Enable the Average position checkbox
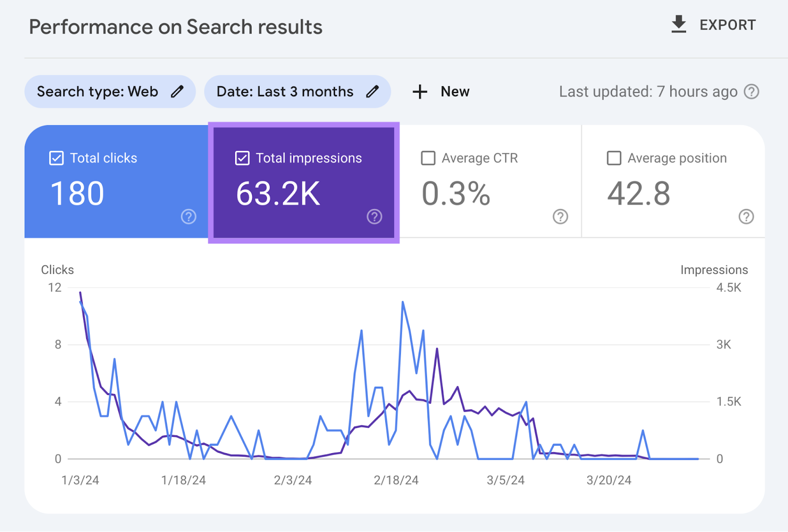Screen dimensions: 788x532 [614, 158]
